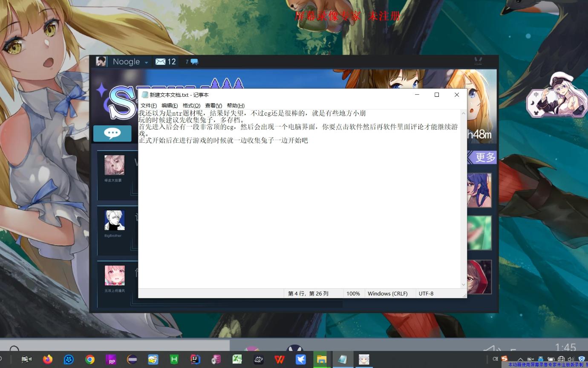The width and height of the screenshot is (588, 368).
Task: Open the database tool icon in taskbar
Action: 216,359
